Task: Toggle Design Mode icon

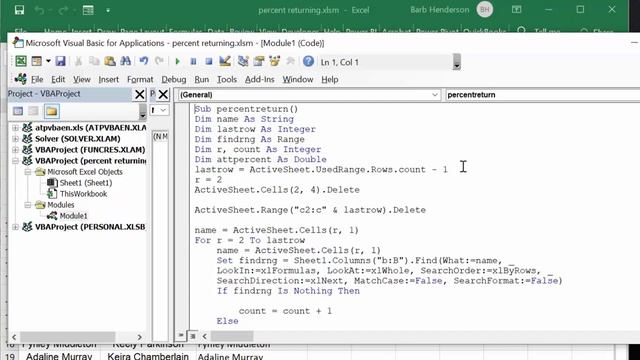Action: 224,61
